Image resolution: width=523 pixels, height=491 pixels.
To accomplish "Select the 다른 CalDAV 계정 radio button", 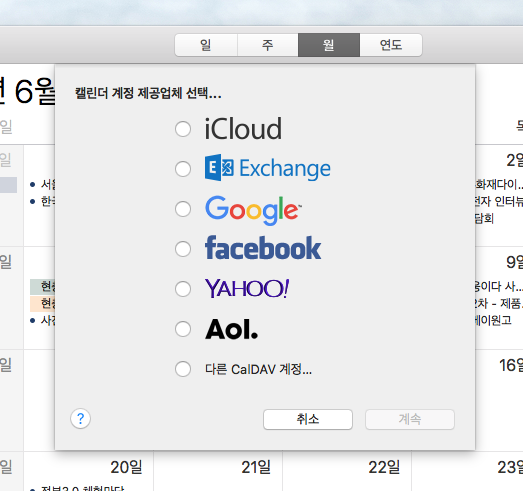I will pyautogui.click(x=183, y=369).
